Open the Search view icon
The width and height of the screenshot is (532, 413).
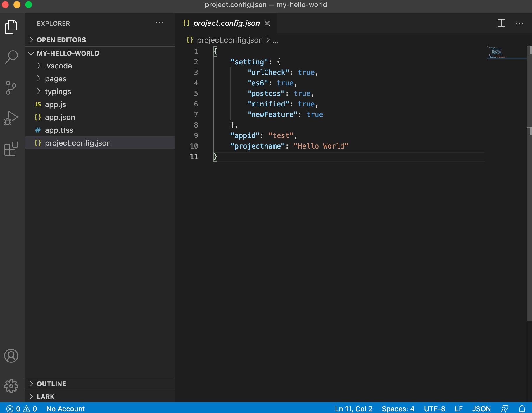11,57
